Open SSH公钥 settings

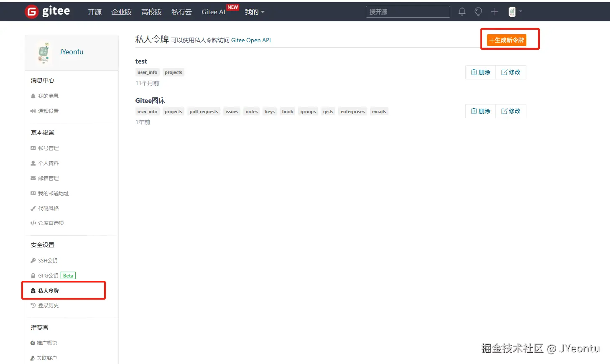point(44,260)
